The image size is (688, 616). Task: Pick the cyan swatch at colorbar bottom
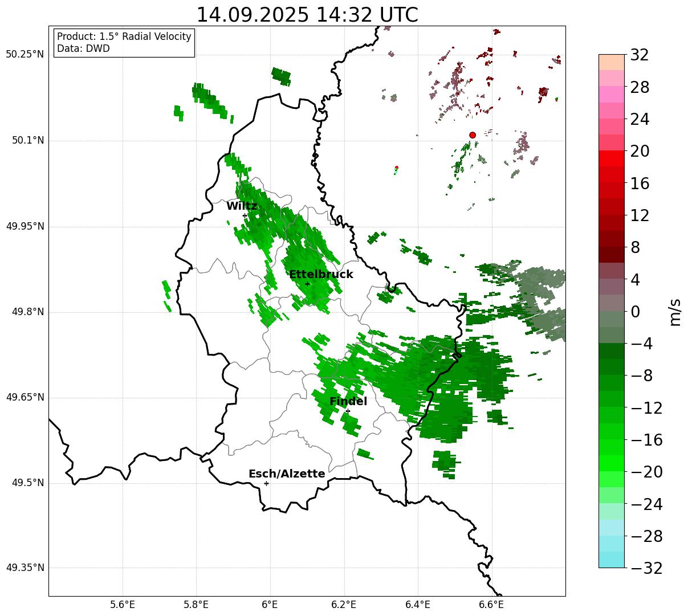click(x=612, y=560)
